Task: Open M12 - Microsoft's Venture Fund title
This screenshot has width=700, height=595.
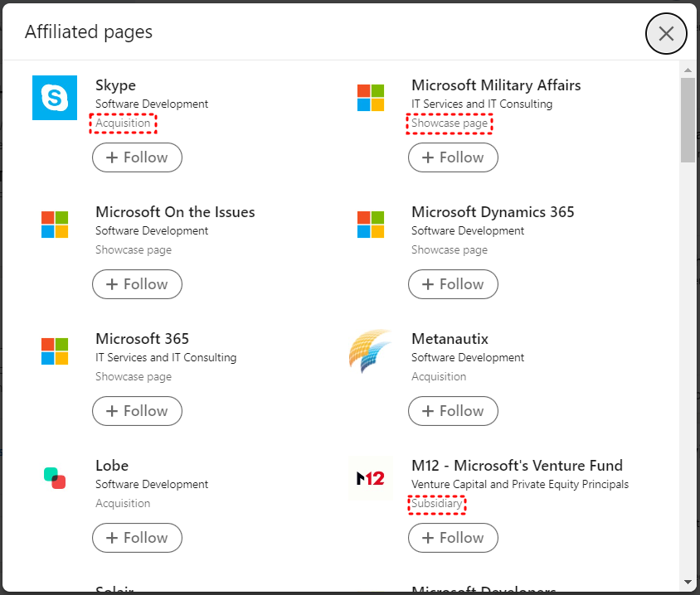Action: 517,465
